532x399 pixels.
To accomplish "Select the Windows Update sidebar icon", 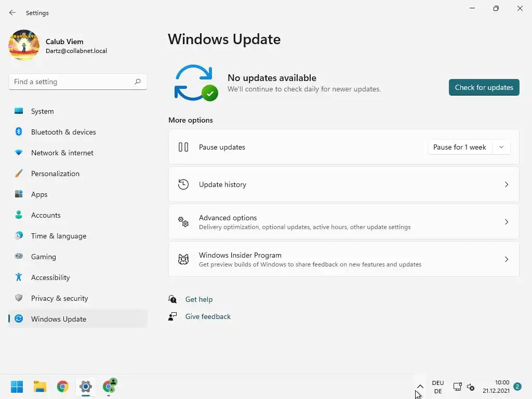I will tap(19, 318).
